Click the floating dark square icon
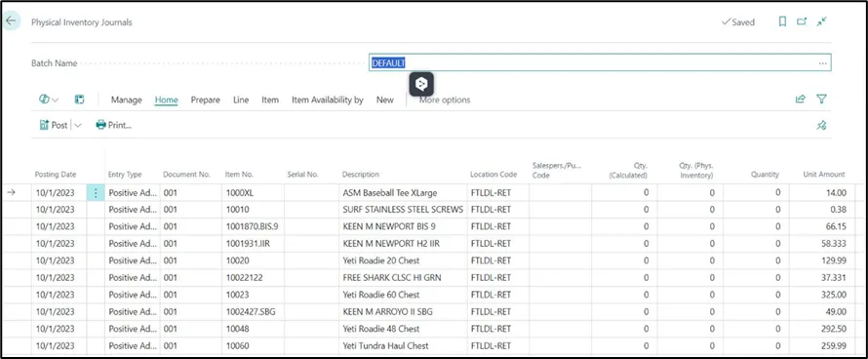This screenshot has width=868, height=359. coord(422,84)
